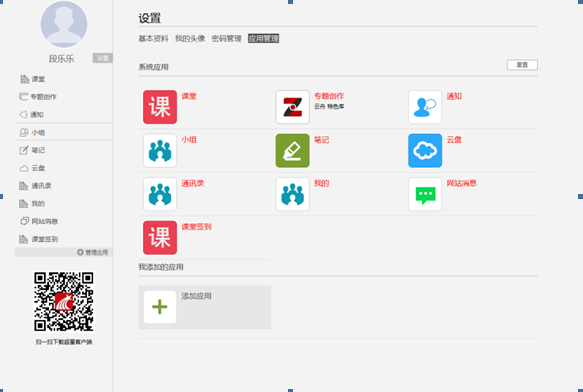The height and width of the screenshot is (392, 583).
Task: Open the green 笔记 app icon
Action: point(293,151)
